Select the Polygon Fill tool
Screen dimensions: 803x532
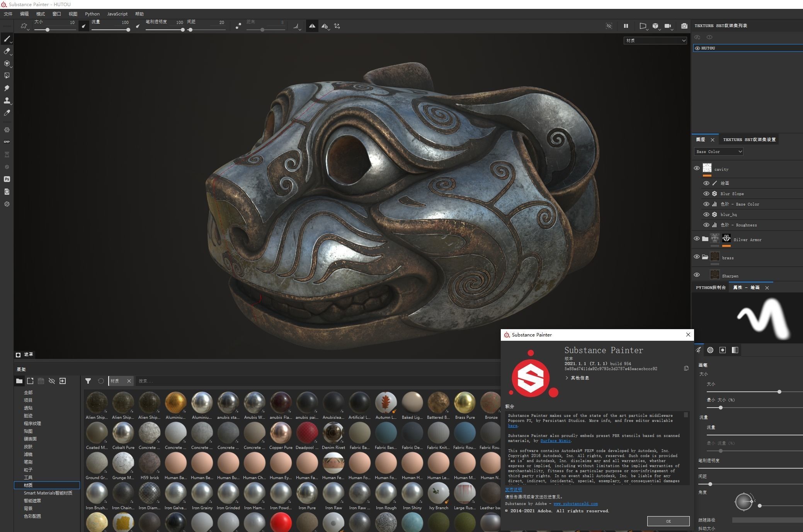[7, 76]
